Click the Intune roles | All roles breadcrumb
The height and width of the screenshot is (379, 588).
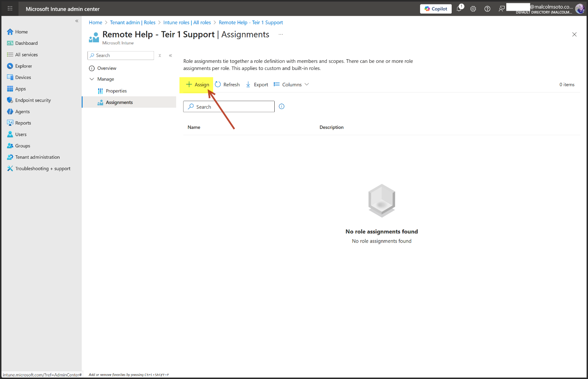[187, 23]
